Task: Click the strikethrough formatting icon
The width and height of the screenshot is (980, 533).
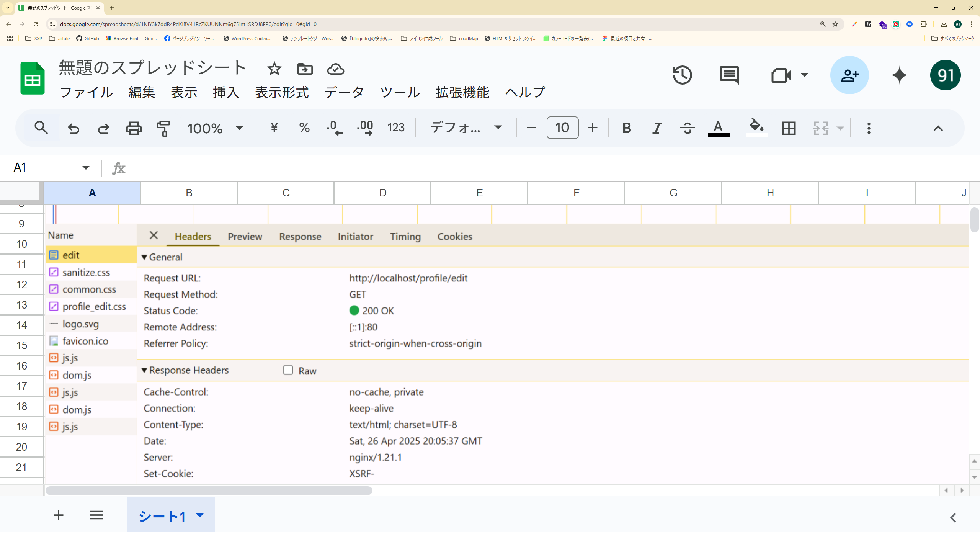Action: (688, 128)
